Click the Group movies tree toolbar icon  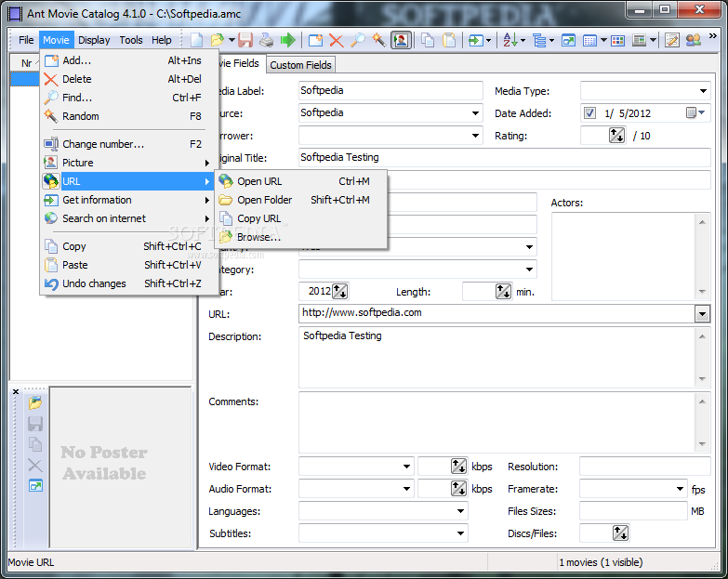pos(539,40)
